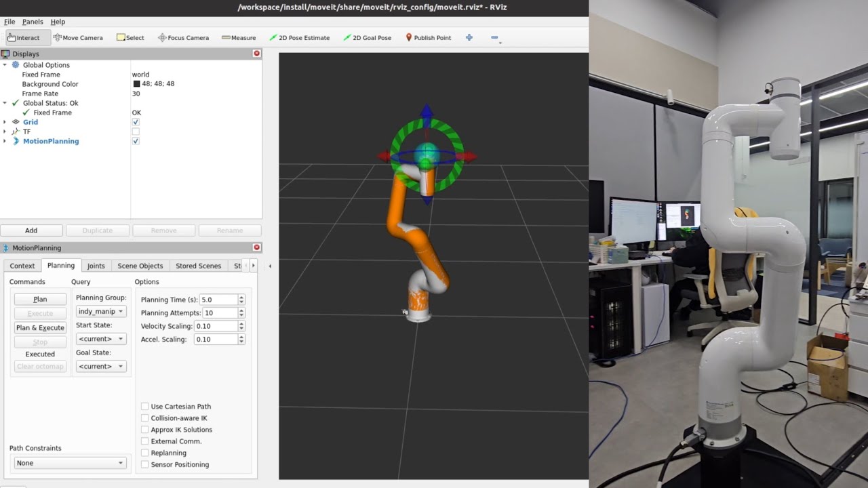This screenshot has width=868, height=488.
Task: Switch to the Stored Scenes tab
Action: 199,266
